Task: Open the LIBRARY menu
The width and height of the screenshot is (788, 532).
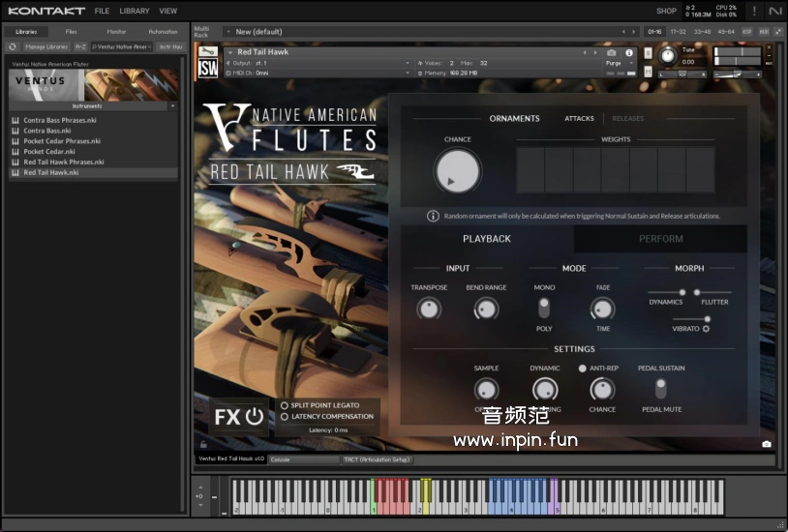Action: [x=135, y=11]
